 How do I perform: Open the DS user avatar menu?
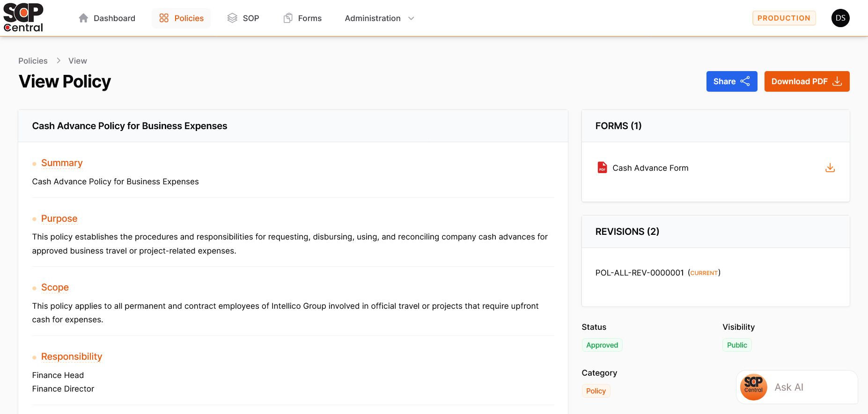point(840,18)
